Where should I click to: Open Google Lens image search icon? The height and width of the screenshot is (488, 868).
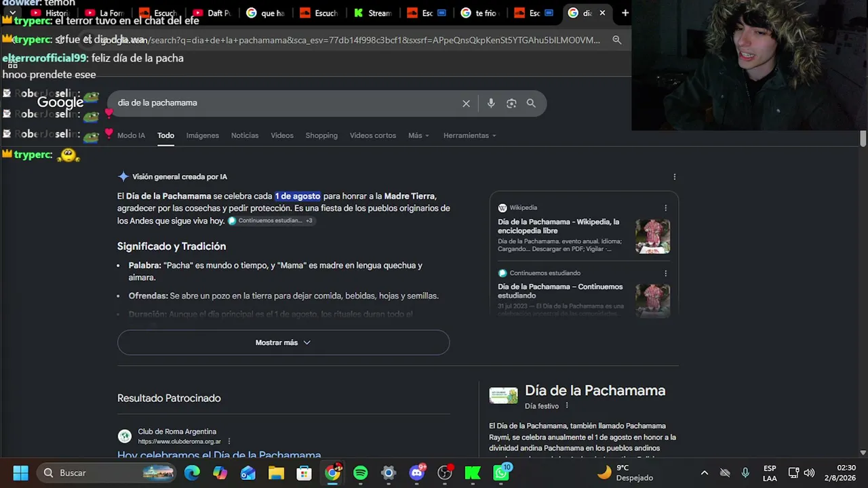click(511, 103)
